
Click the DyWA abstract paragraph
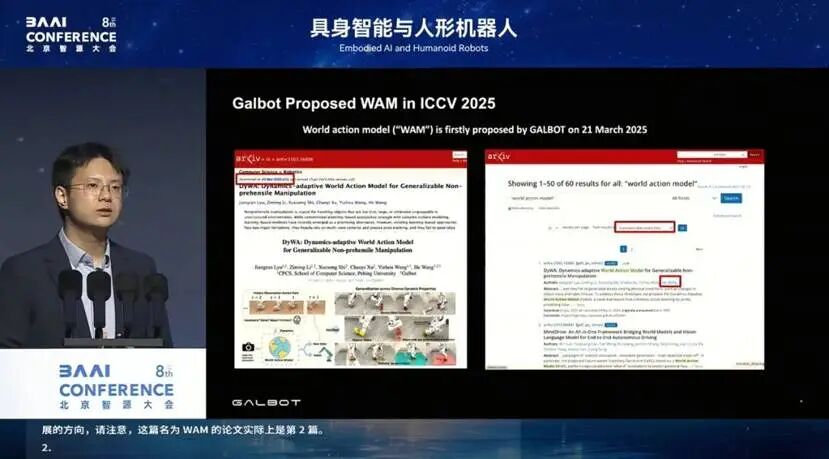tap(348, 221)
